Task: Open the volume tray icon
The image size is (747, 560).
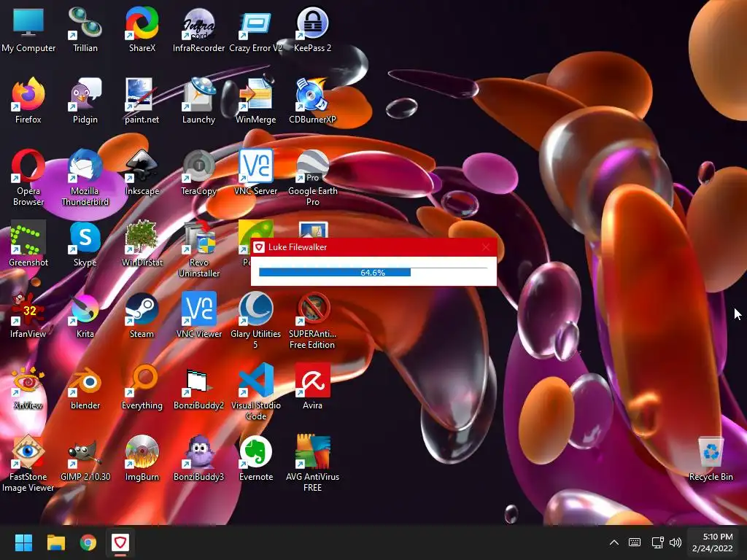Action: tap(676, 542)
